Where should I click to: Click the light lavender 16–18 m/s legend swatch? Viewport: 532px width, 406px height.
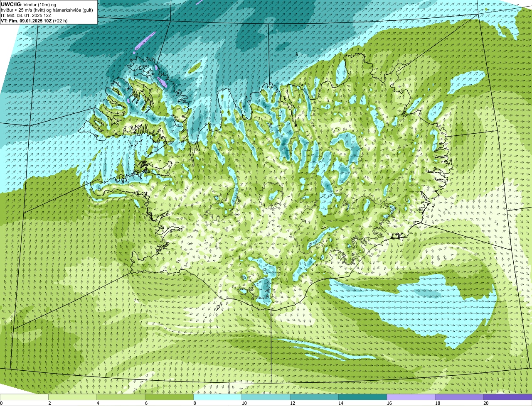tap(411, 397)
